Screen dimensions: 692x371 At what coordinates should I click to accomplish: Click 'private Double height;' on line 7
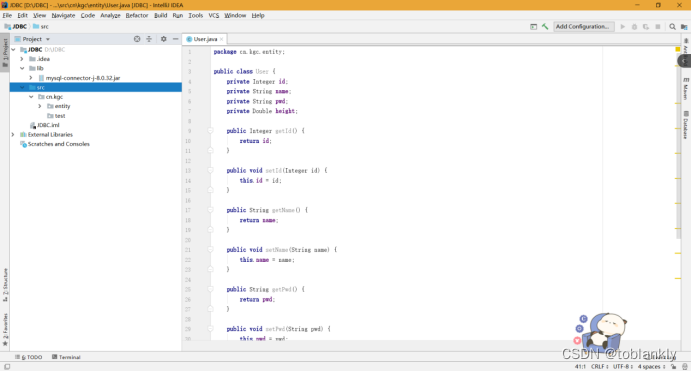click(x=262, y=111)
